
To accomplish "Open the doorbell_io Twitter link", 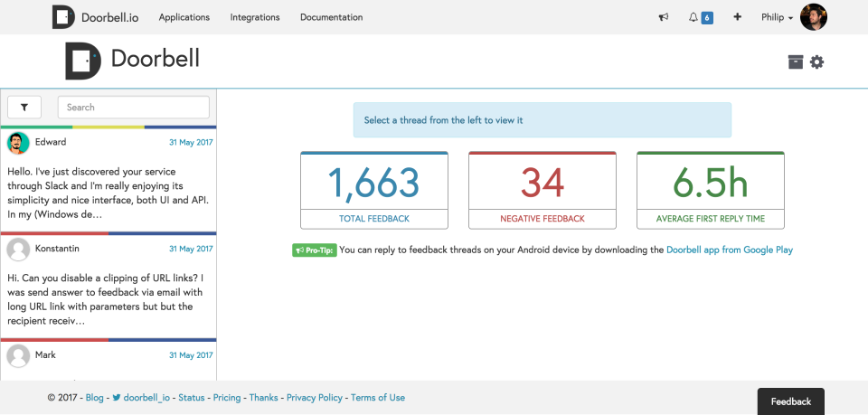I will (146, 397).
